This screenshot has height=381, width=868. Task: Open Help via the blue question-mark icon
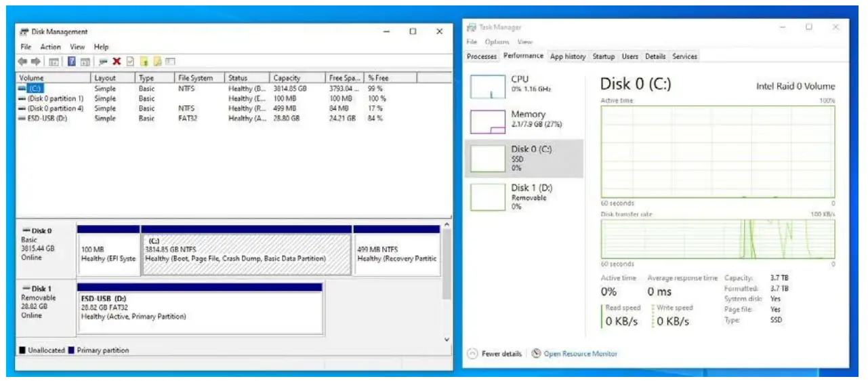pos(71,62)
